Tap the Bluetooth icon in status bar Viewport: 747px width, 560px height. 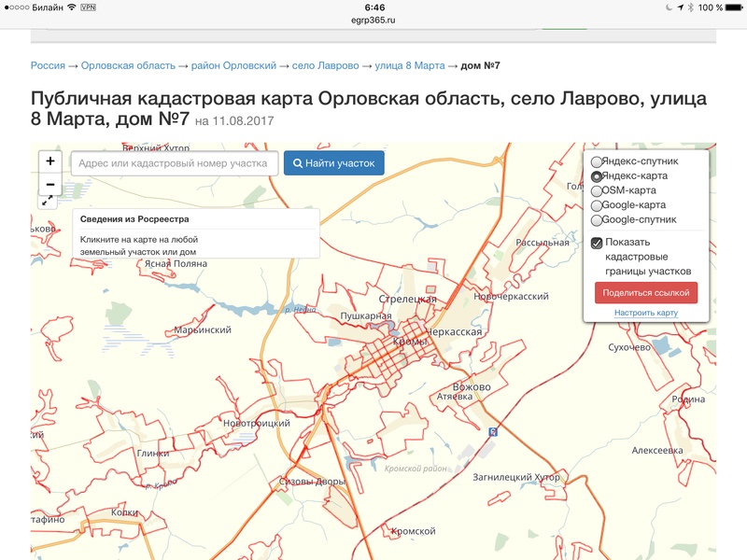690,7
